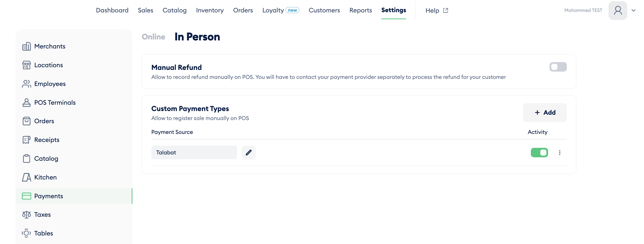Select the In Person tab heading
The width and height of the screenshot is (644, 244).
pyautogui.click(x=197, y=37)
